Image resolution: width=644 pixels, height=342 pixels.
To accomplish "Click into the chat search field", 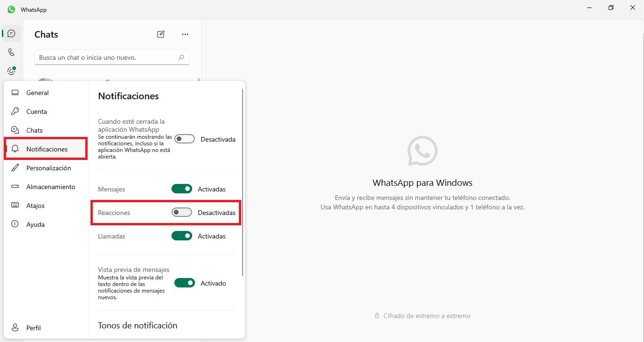I will [x=112, y=57].
